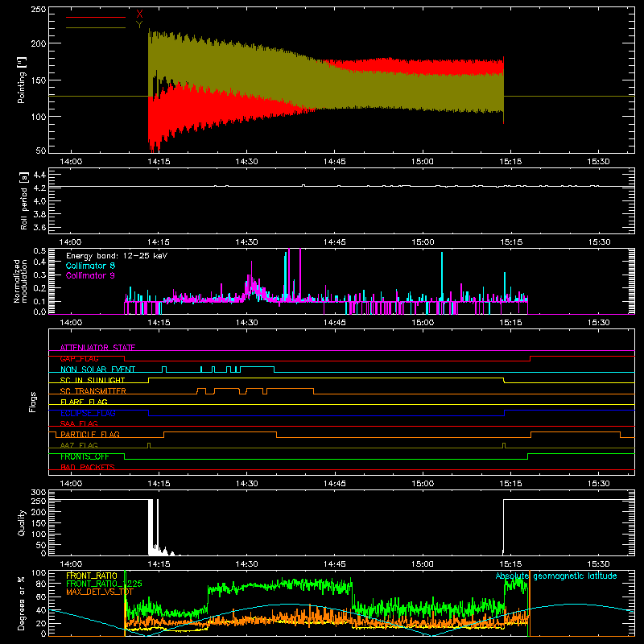Select the AAZ_FLAG label

(79, 445)
